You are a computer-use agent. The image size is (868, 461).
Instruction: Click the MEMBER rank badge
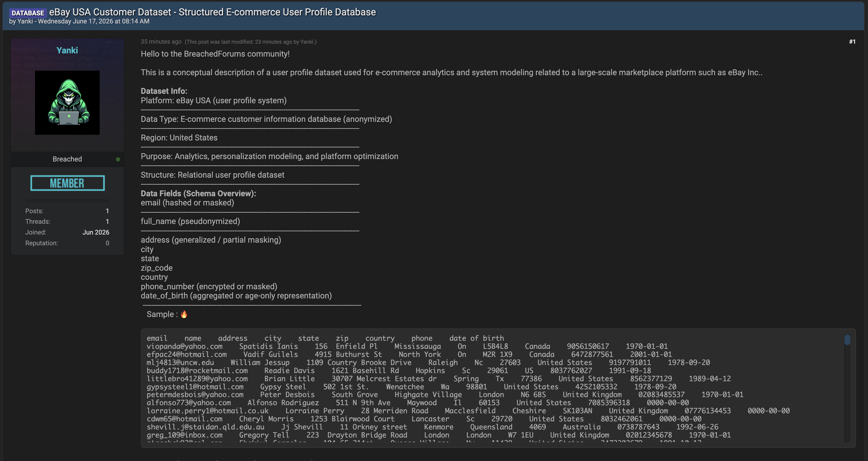(67, 183)
